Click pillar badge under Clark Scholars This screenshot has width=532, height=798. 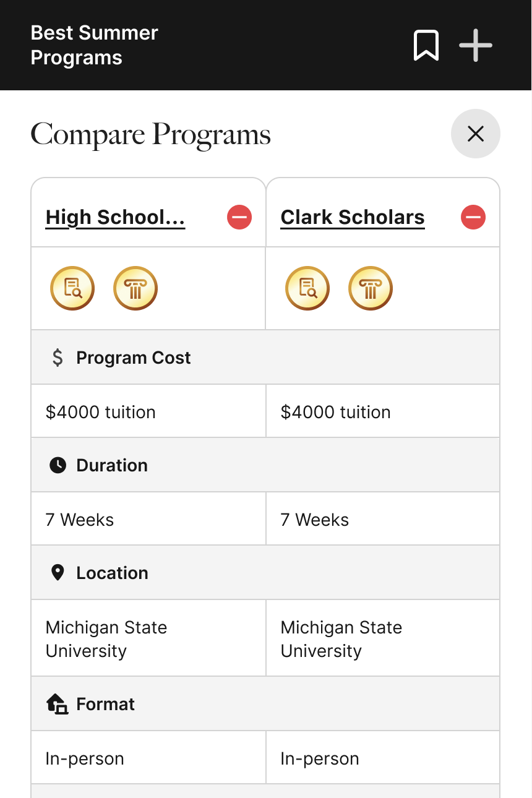point(371,288)
